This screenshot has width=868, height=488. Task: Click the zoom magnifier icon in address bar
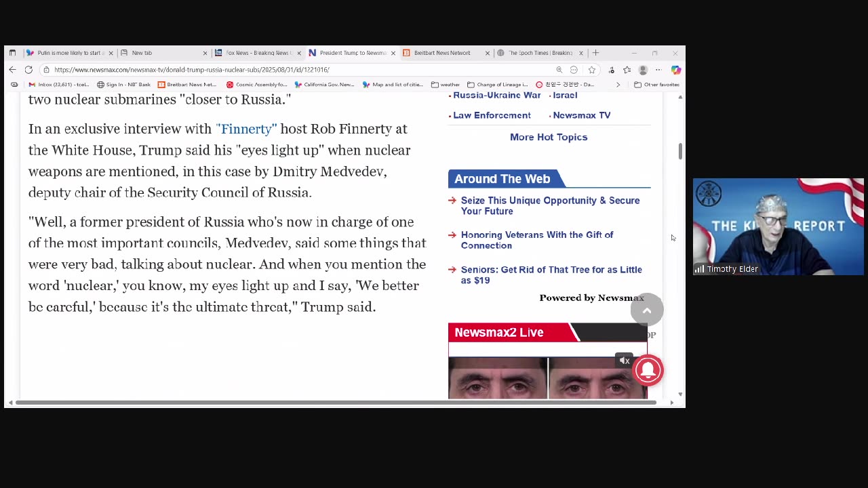[x=559, y=70]
